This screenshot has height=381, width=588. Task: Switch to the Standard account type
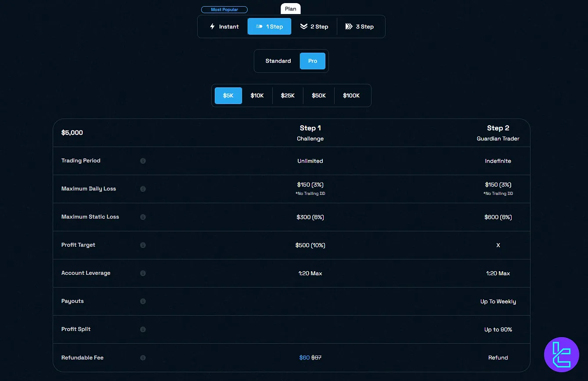pyautogui.click(x=278, y=61)
